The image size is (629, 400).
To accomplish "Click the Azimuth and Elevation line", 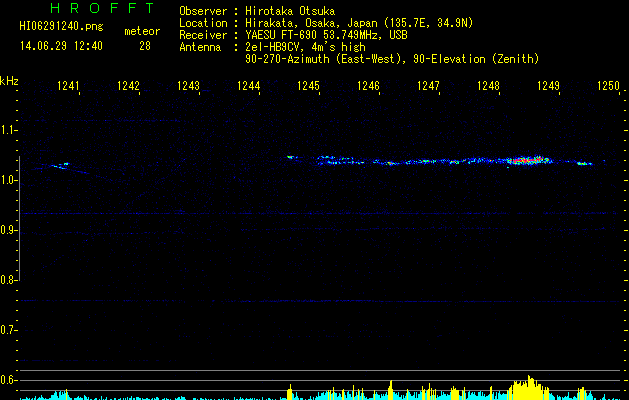I will coord(392,59).
